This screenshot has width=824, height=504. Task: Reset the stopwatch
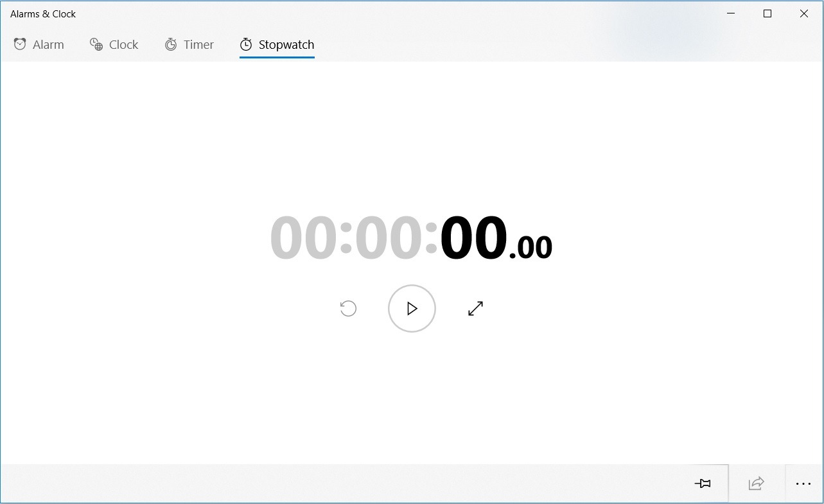[348, 308]
